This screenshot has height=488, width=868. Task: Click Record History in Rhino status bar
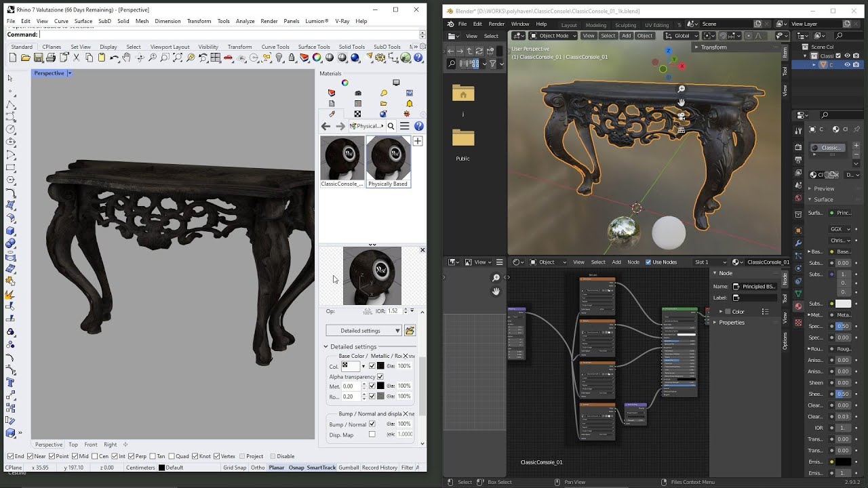(x=380, y=468)
